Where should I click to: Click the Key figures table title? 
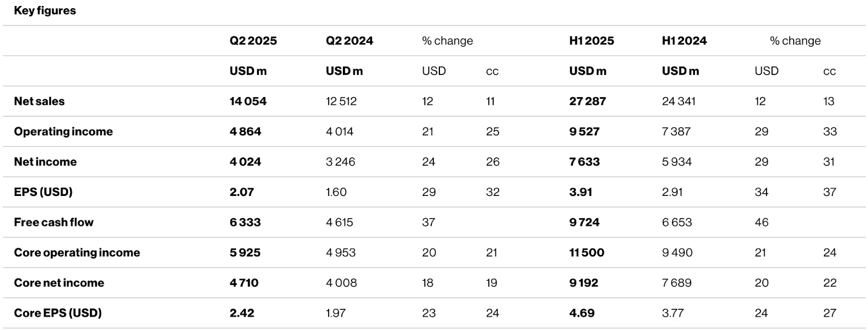pos(44,11)
